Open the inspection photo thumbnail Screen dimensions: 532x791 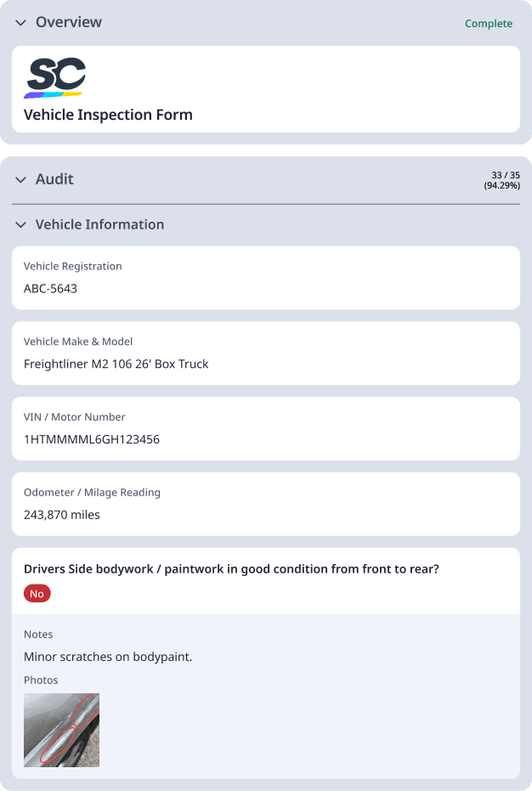click(61, 730)
